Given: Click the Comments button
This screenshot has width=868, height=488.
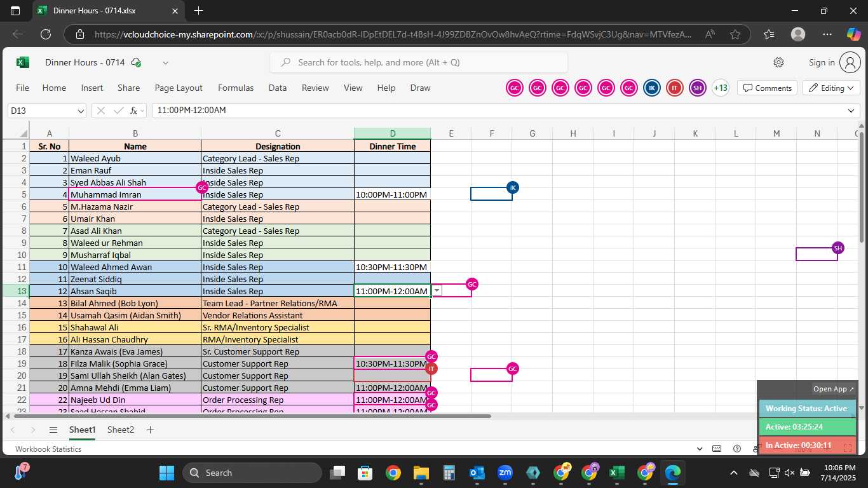Looking at the screenshot, I should 768,88.
